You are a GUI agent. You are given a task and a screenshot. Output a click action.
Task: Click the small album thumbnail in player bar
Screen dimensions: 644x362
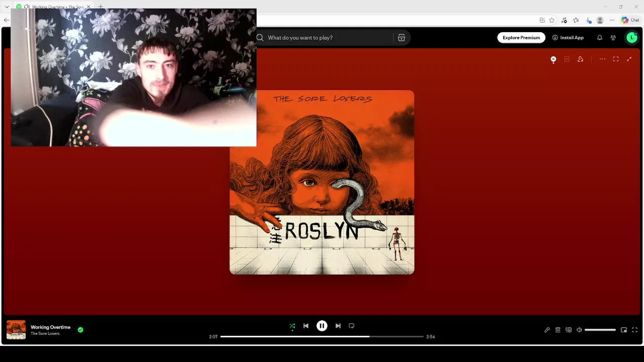click(16, 330)
